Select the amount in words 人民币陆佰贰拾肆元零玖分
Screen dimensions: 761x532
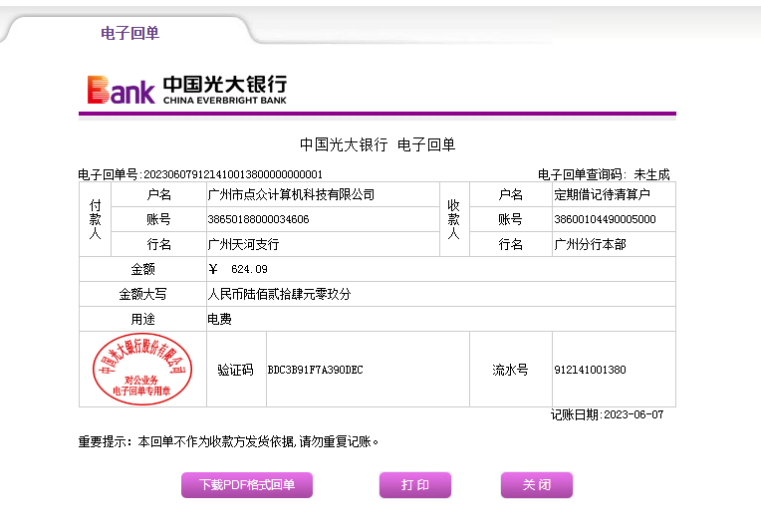pos(279,295)
